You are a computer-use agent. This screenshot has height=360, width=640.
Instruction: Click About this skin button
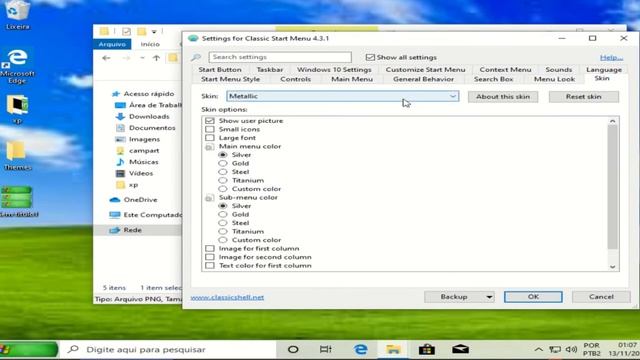[x=503, y=97]
